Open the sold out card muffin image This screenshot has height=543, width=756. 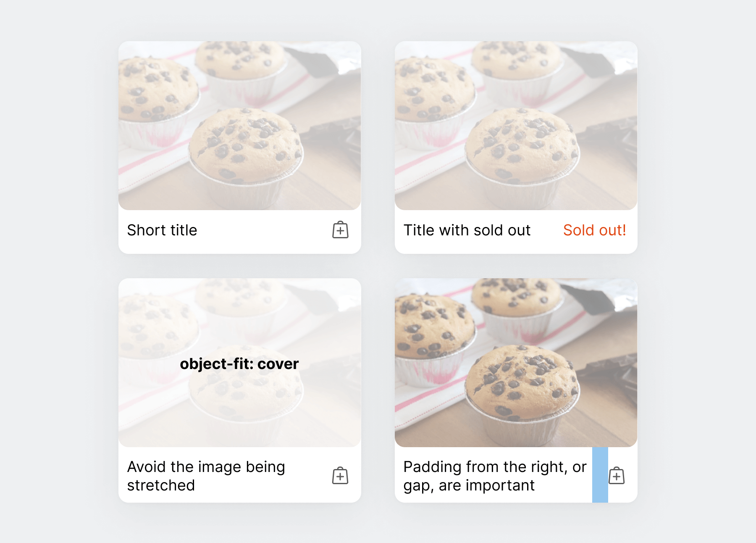pos(516,126)
